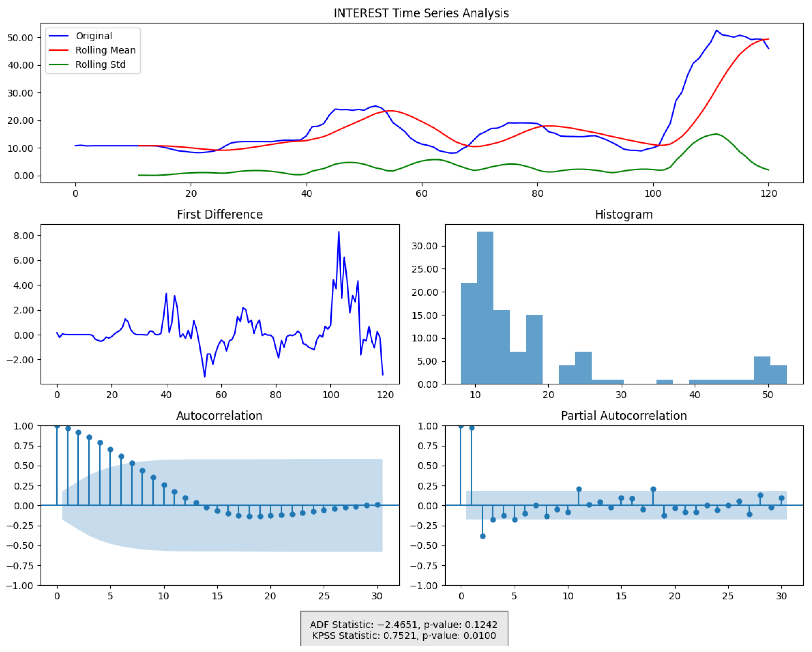Click the 50.00 tick label on top chart

click(20, 38)
